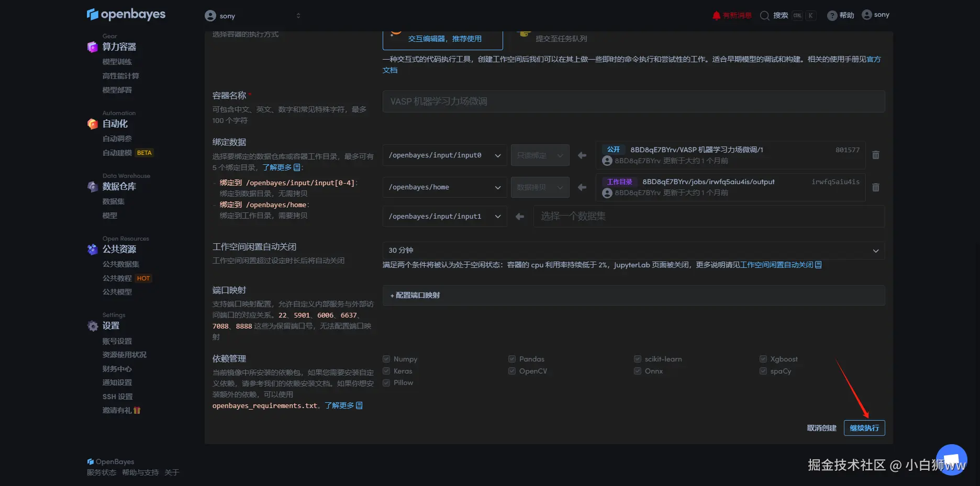Open SSH 设置 in the sidebar

coord(118,397)
